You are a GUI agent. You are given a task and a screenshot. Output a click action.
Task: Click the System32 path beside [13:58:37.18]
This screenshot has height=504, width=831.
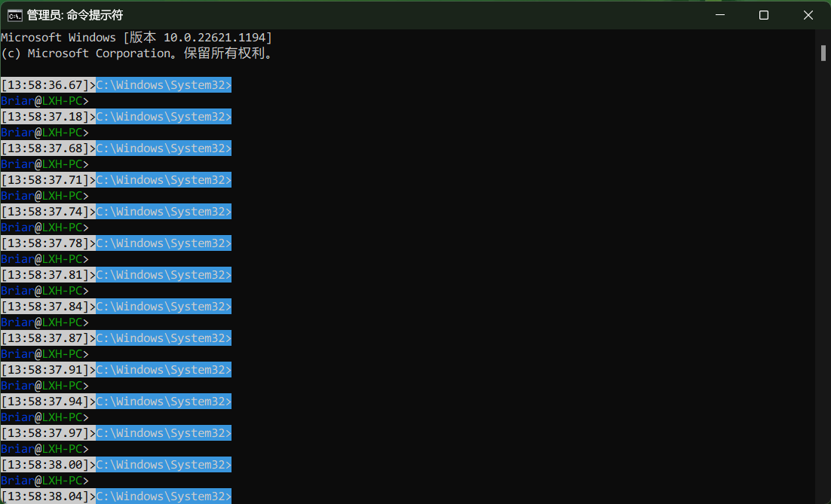164,117
